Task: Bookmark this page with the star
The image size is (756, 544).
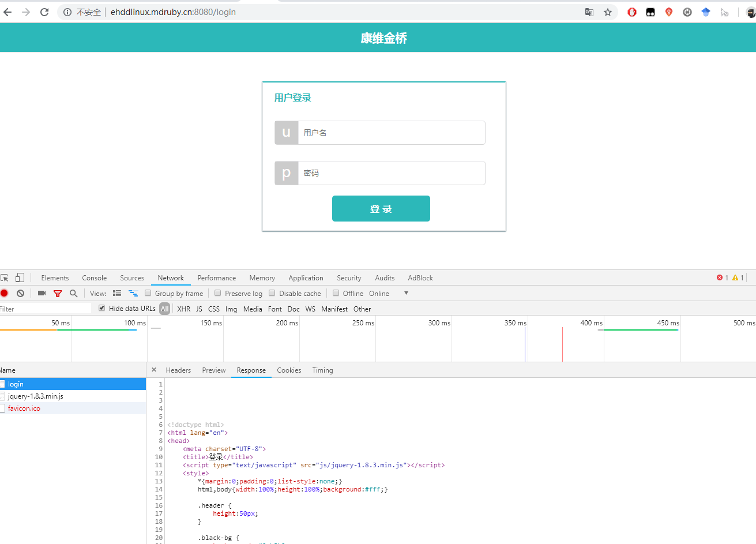Action: coord(608,12)
